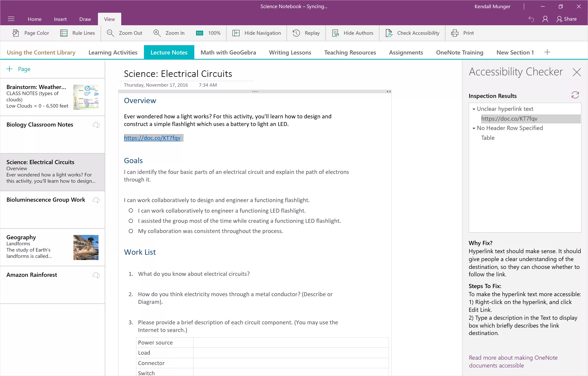This screenshot has height=376, width=588.
Task: Click the note container width arrows
Action: click(x=389, y=92)
